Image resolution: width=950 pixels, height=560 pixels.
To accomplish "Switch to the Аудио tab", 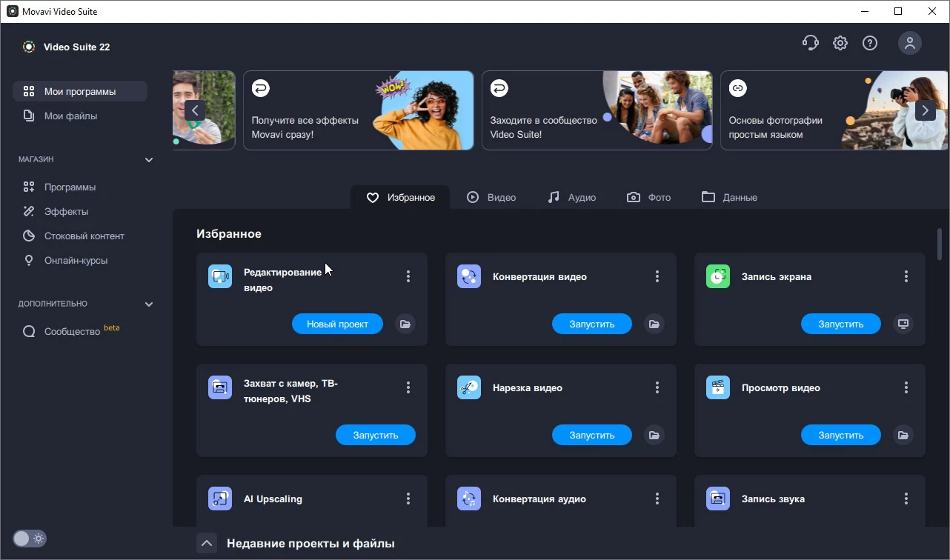I will click(x=571, y=198).
